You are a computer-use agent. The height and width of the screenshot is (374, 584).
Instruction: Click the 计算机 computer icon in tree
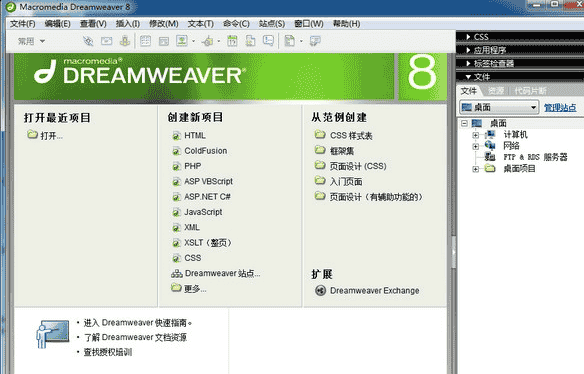(x=490, y=134)
